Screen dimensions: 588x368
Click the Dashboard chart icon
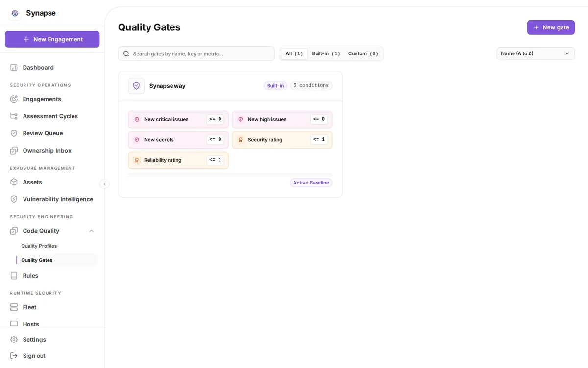pos(14,68)
